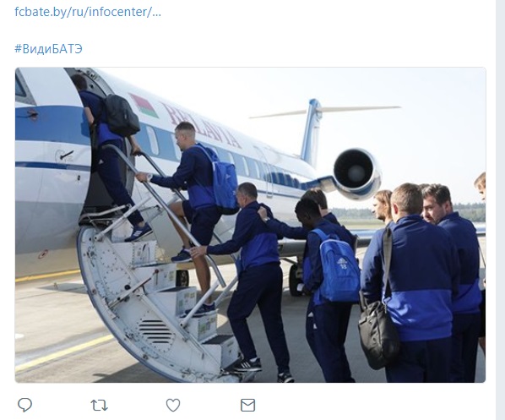Like the tweet with the heart icon

[173, 405]
